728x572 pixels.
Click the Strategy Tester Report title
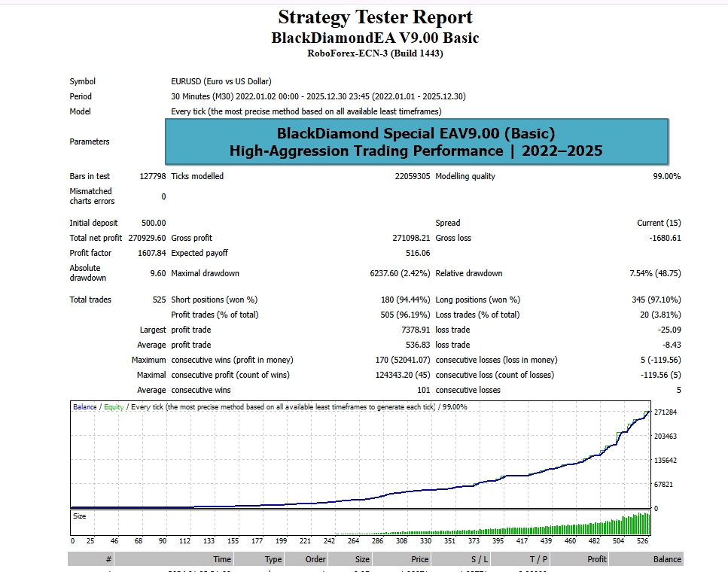tap(375, 17)
